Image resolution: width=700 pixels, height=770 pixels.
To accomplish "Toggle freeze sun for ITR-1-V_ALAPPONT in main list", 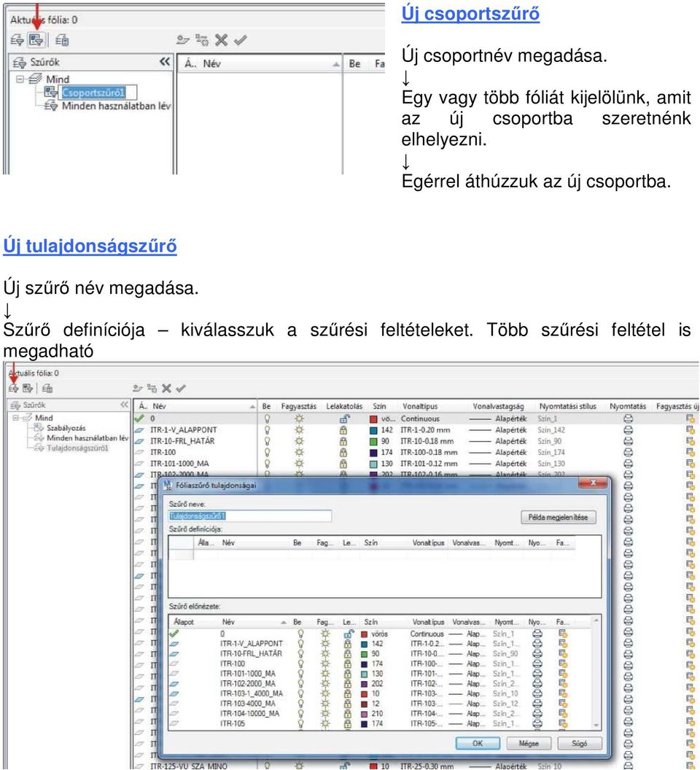I will coord(299,429).
